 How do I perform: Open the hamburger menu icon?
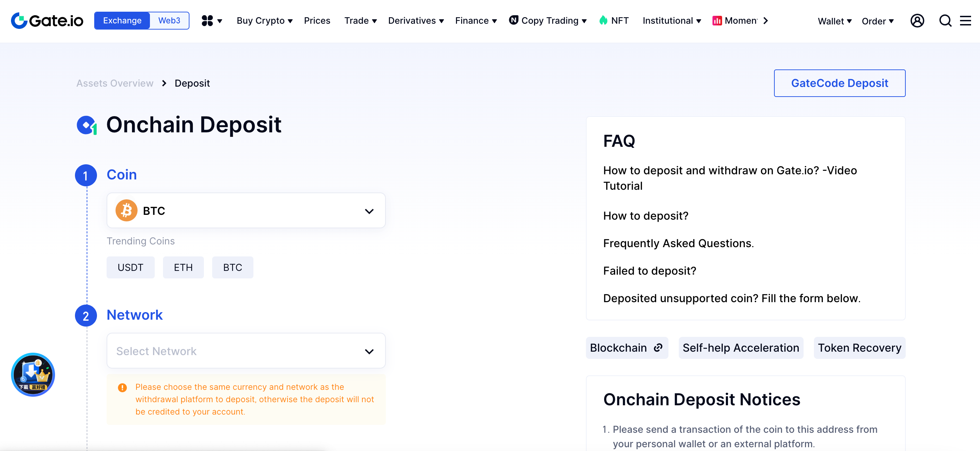(x=966, y=21)
